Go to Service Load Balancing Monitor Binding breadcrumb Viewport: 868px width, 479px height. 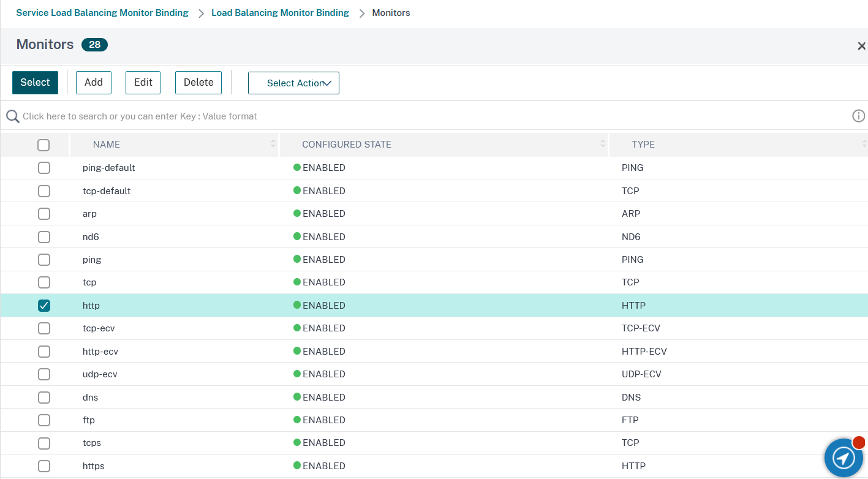pos(102,13)
